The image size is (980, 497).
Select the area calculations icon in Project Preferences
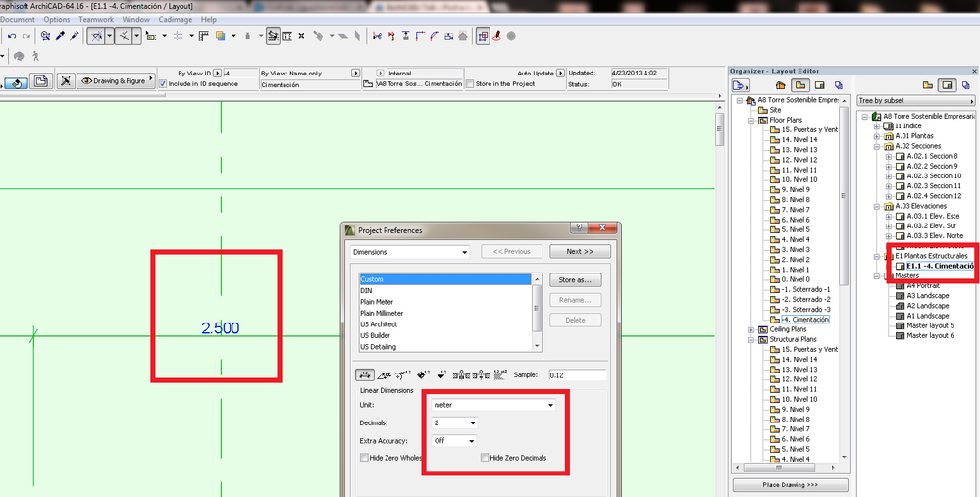coord(500,374)
